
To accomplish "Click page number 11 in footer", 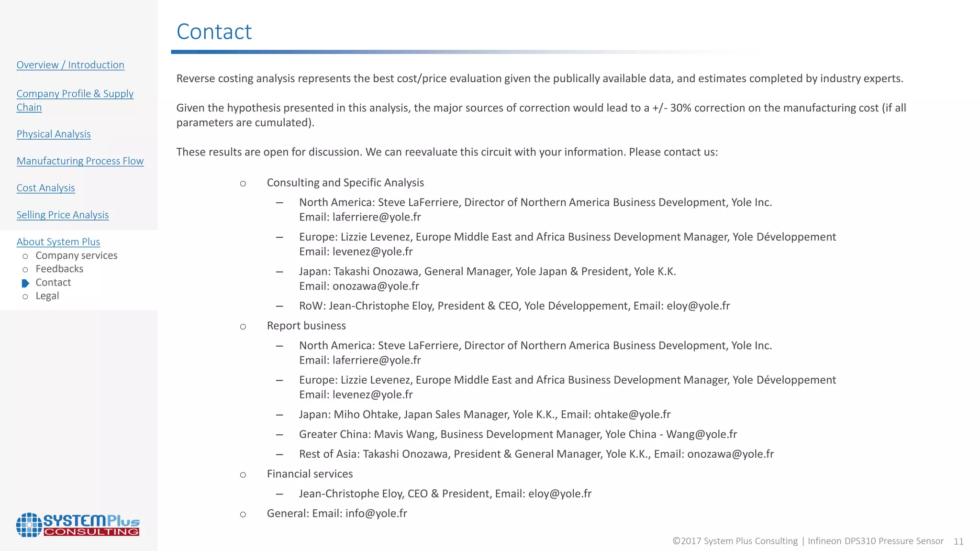I will point(958,541).
